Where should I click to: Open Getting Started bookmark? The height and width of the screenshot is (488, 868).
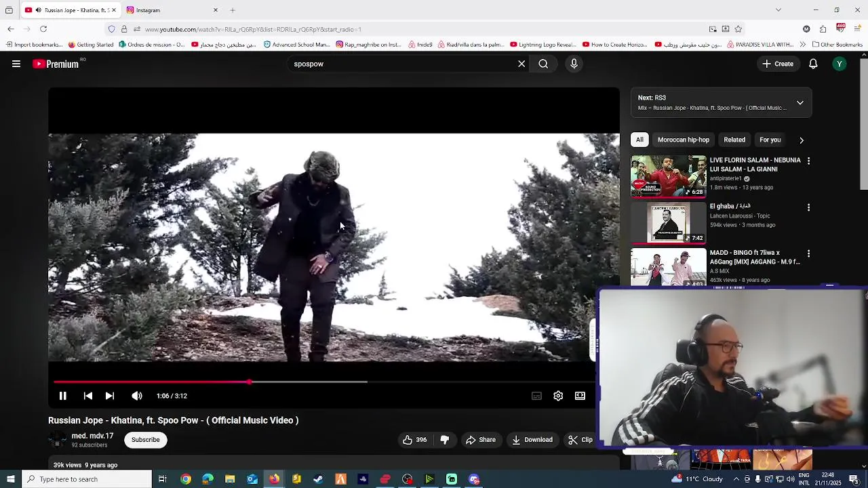91,45
